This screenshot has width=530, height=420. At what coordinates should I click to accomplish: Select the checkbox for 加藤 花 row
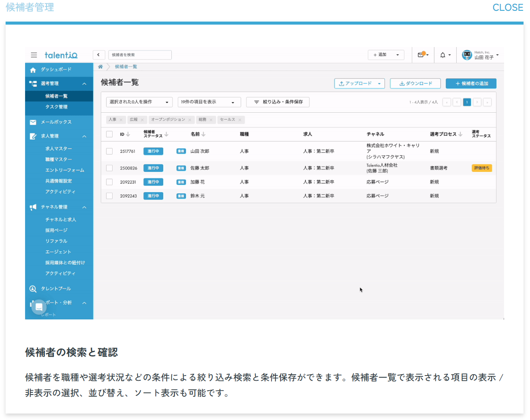coord(109,182)
